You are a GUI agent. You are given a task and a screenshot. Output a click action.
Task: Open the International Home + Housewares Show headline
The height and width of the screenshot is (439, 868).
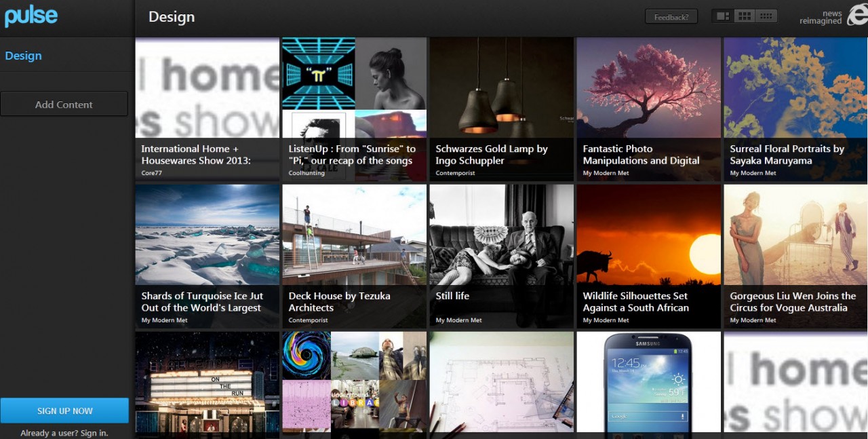pos(196,155)
